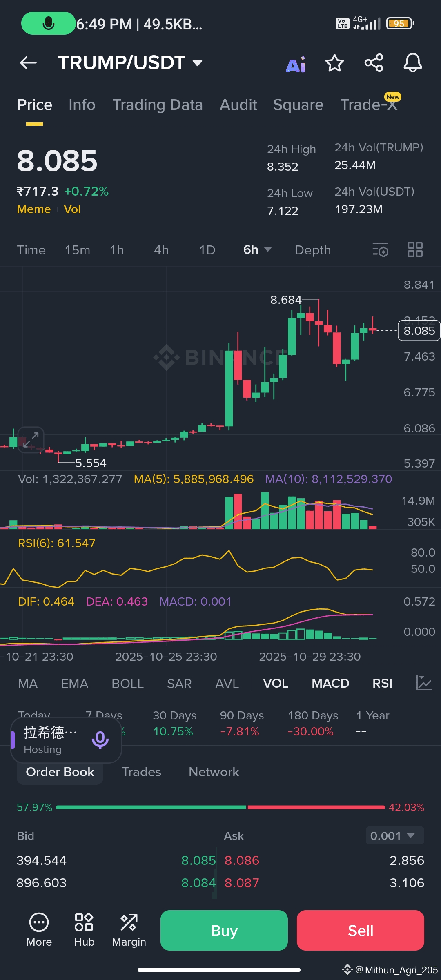Image resolution: width=441 pixels, height=980 pixels.
Task: Add TRUMP/USDT to favorites with star
Action: [x=334, y=63]
